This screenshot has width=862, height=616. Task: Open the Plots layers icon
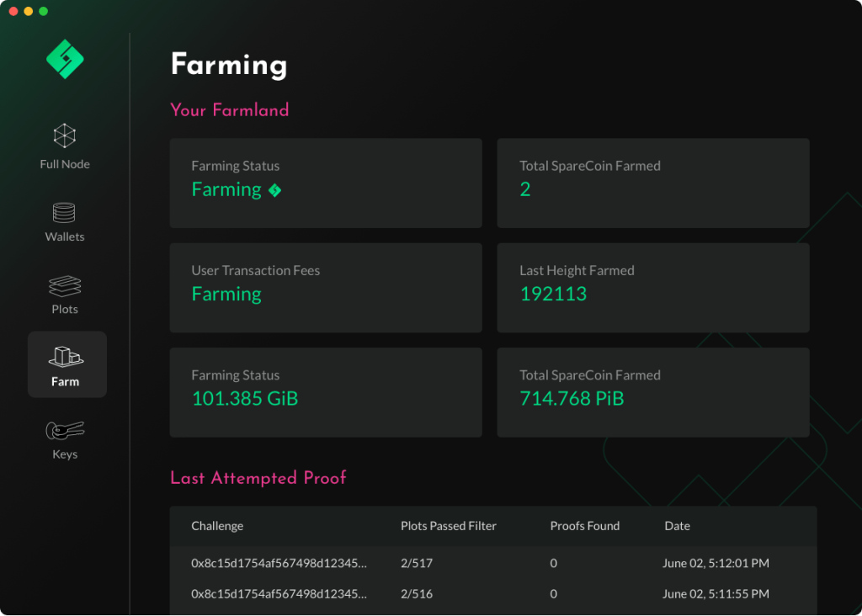tap(65, 286)
